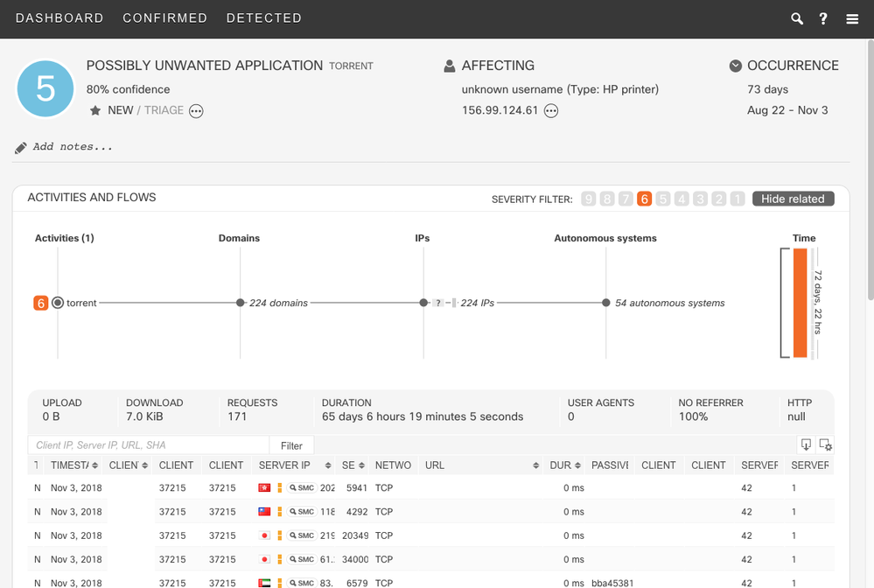Click the Add notes field

[x=73, y=147]
